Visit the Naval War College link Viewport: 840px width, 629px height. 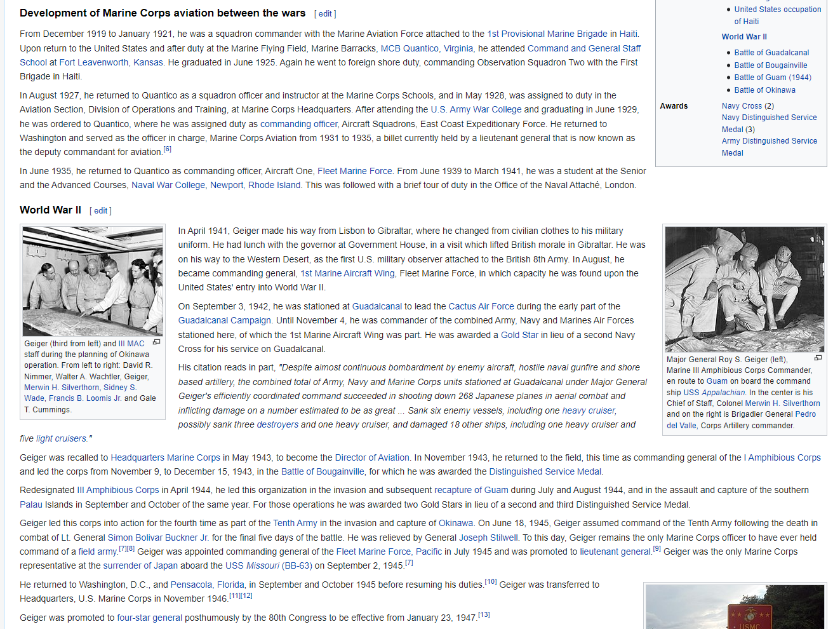(x=168, y=185)
